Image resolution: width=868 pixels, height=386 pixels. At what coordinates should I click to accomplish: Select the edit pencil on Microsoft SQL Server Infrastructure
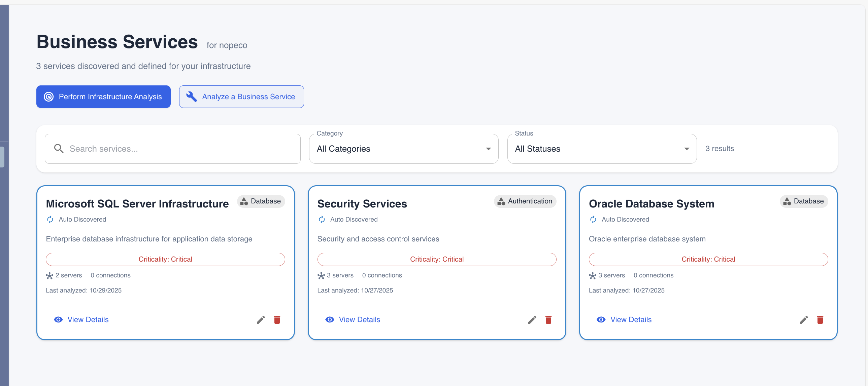tap(261, 320)
